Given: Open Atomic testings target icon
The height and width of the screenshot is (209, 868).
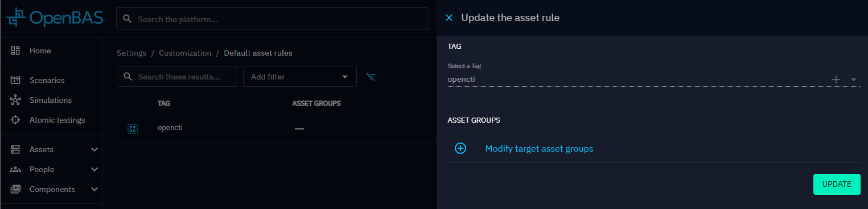Looking at the screenshot, I should click(x=16, y=120).
